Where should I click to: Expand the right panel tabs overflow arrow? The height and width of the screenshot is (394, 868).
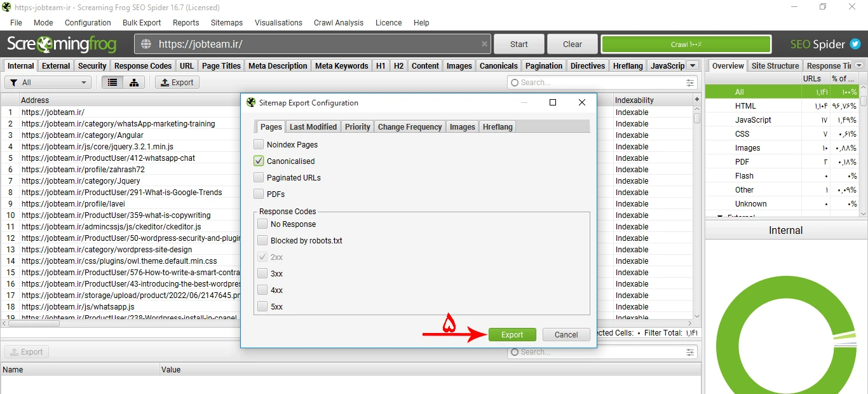pyautogui.click(x=859, y=65)
